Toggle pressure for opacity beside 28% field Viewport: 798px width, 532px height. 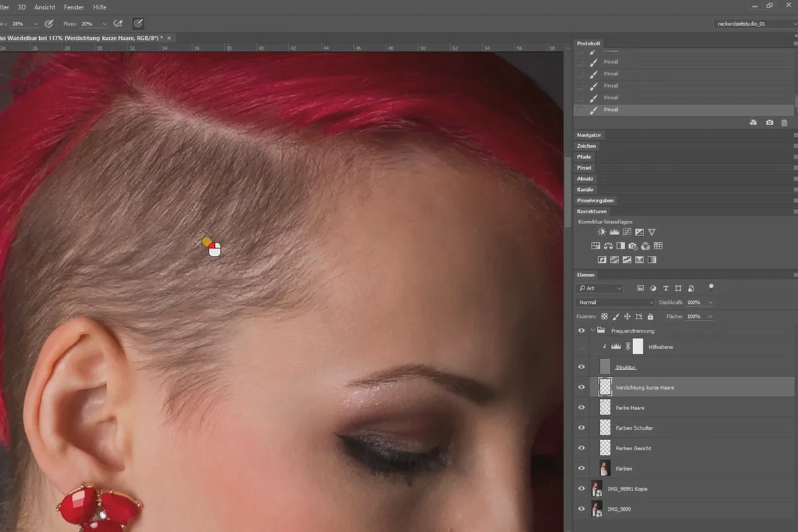49,23
